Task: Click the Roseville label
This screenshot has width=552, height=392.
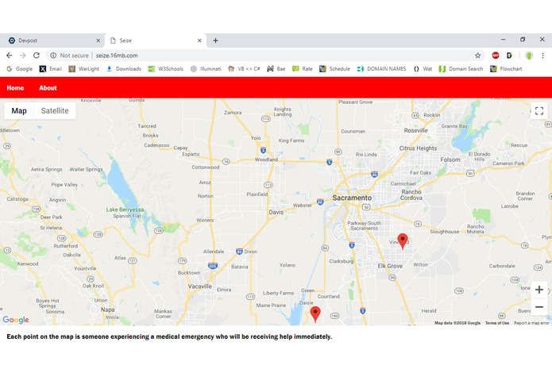Action: coord(415,130)
